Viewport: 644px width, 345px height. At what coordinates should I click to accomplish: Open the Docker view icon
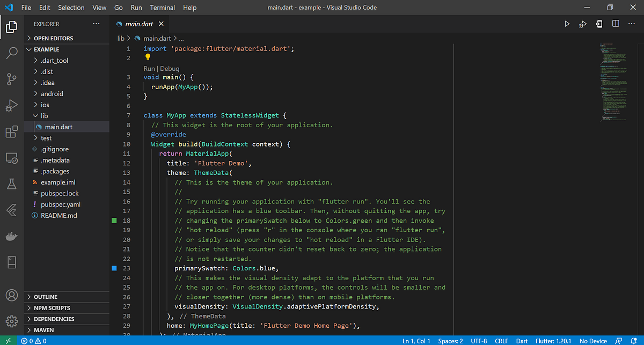[12, 237]
